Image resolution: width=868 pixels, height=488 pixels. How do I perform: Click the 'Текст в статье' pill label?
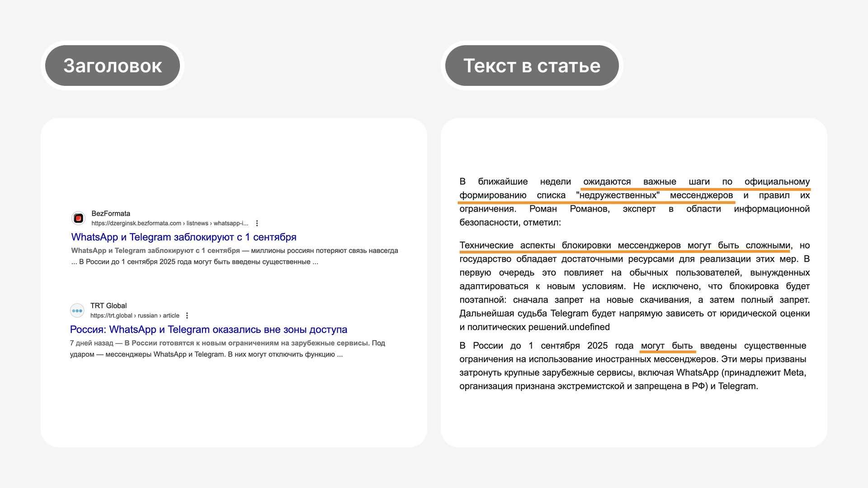point(532,66)
